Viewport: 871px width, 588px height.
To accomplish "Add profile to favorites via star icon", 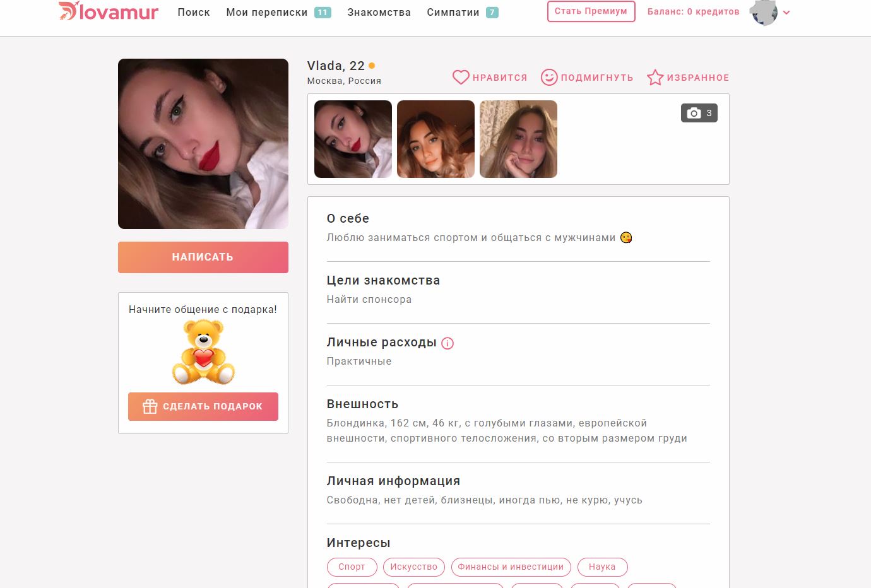I will tap(655, 77).
